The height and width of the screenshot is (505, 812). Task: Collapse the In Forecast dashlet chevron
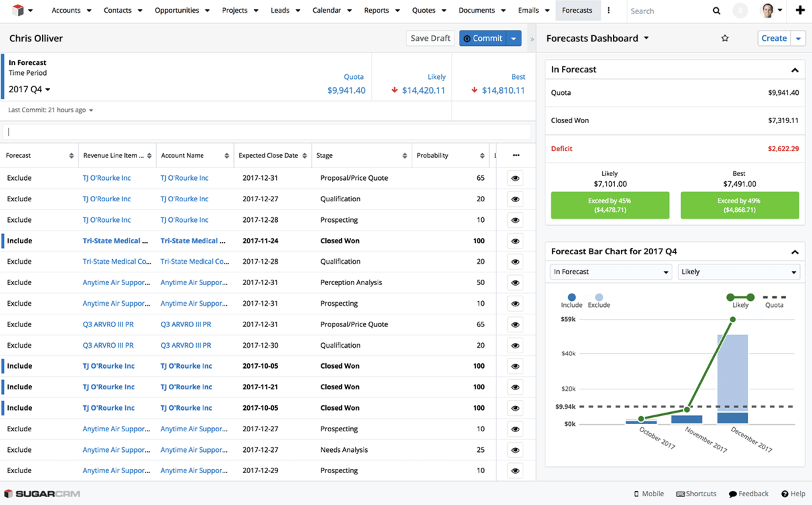tap(795, 70)
